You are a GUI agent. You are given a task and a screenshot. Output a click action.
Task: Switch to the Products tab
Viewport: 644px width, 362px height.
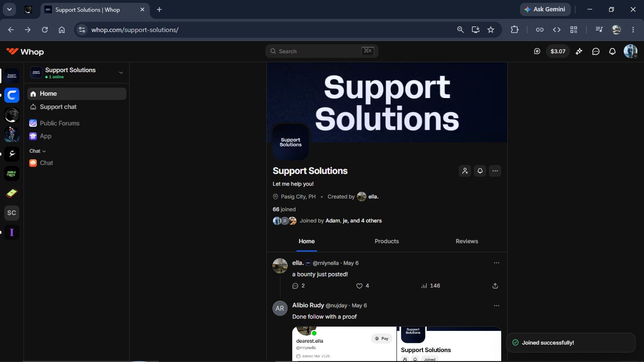[387, 241]
